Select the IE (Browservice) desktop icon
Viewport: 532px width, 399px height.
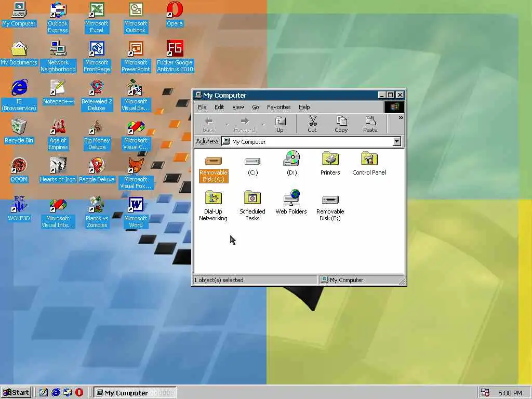click(x=19, y=96)
